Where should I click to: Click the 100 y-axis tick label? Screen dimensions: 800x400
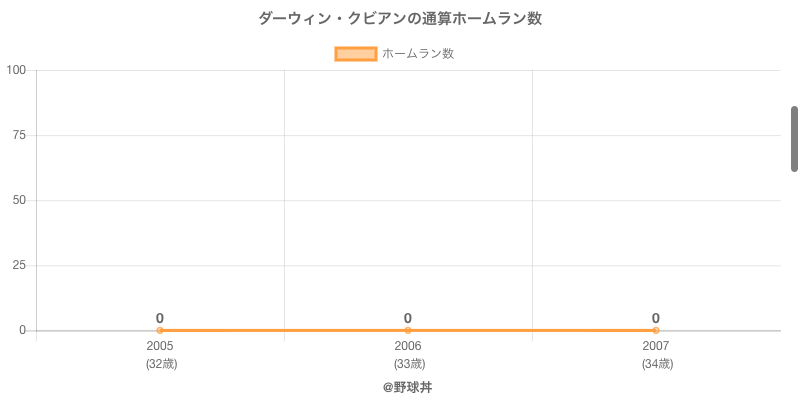(x=16, y=70)
